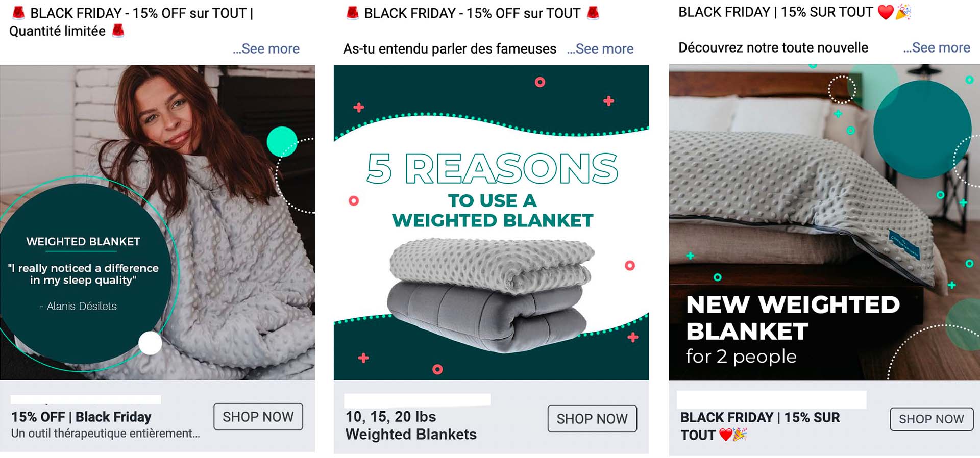Open the "15% OFF | Black Friday" headline link

pyautogui.click(x=82, y=417)
